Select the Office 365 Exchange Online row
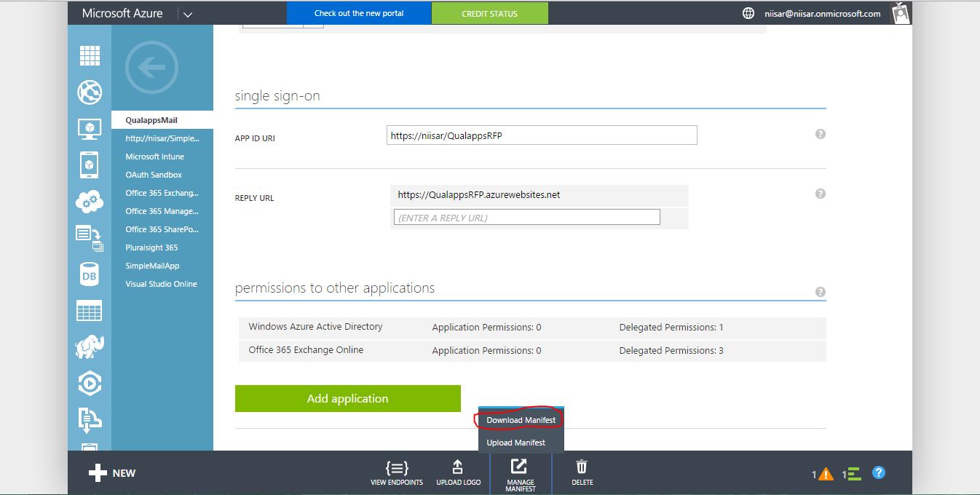Screen dimensions: 980x495 tap(531, 350)
